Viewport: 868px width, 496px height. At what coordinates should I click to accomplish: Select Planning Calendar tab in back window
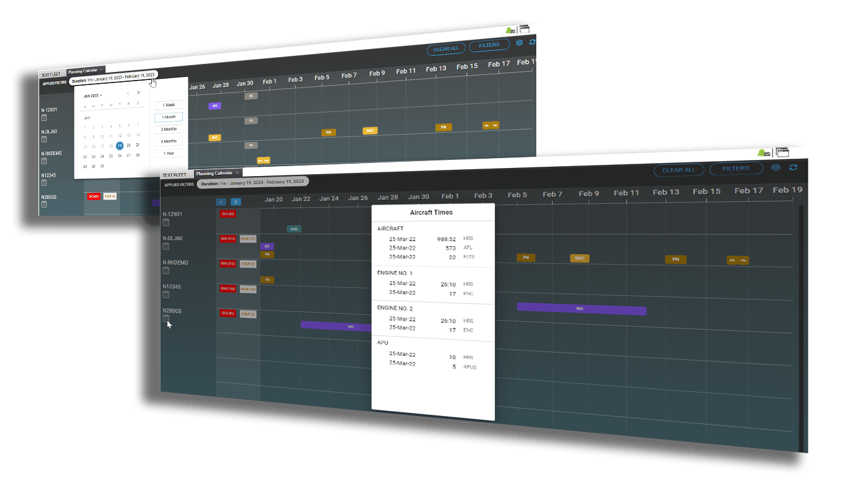point(82,71)
